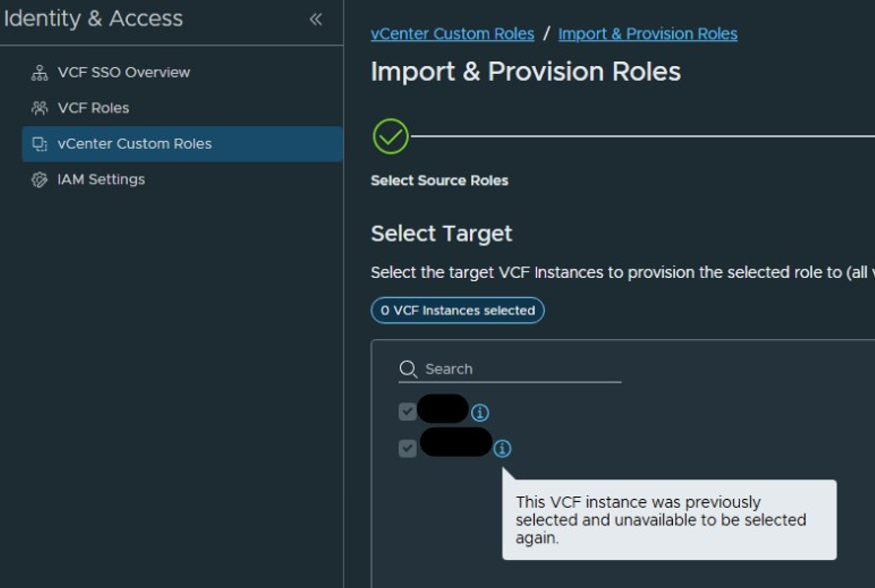Click the green completed step checkmark
The image size is (875, 588).
click(390, 136)
